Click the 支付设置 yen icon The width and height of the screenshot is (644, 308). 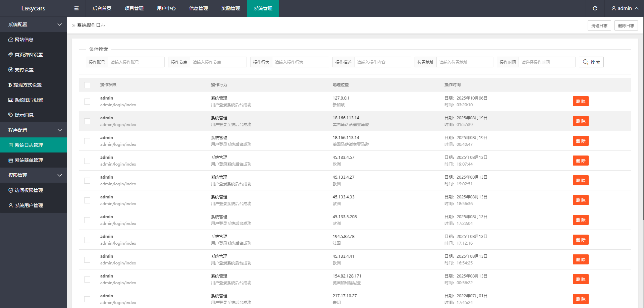point(11,70)
